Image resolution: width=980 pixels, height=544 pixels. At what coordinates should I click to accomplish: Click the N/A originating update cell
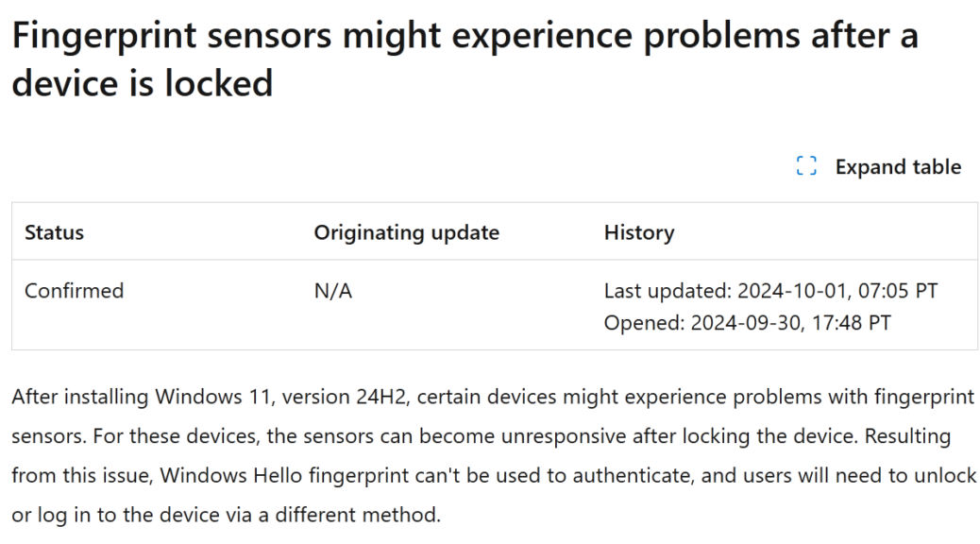pyautogui.click(x=333, y=291)
